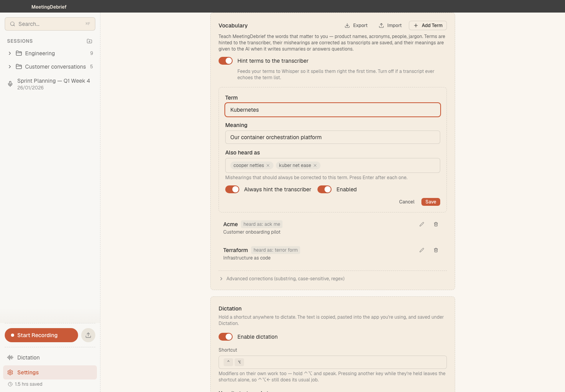The image size is (565, 392).
Task: Delete the Terraform vocabulary term
Action: [x=436, y=250]
